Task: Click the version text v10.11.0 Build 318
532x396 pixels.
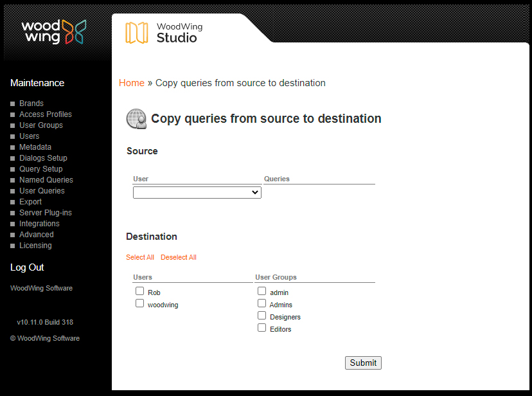Action: (x=45, y=322)
